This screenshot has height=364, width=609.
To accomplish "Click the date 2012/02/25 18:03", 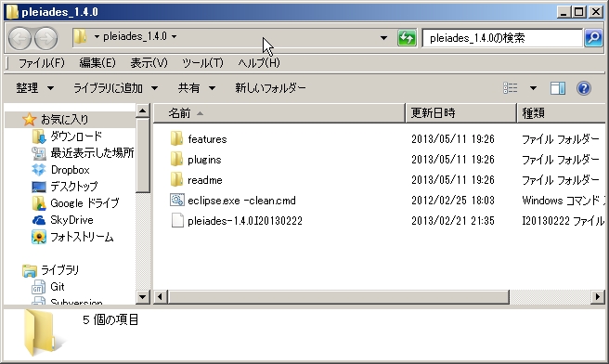I will [x=453, y=201].
